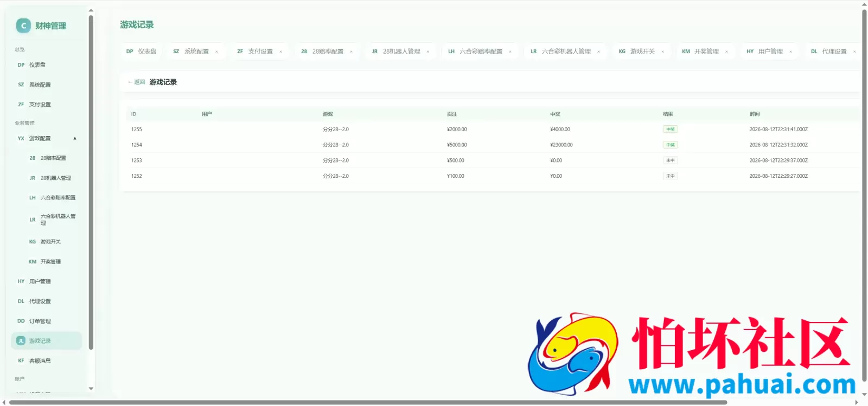
Task: Close the 28机器人管理 tab
Action: pyautogui.click(x=428, y=52)
